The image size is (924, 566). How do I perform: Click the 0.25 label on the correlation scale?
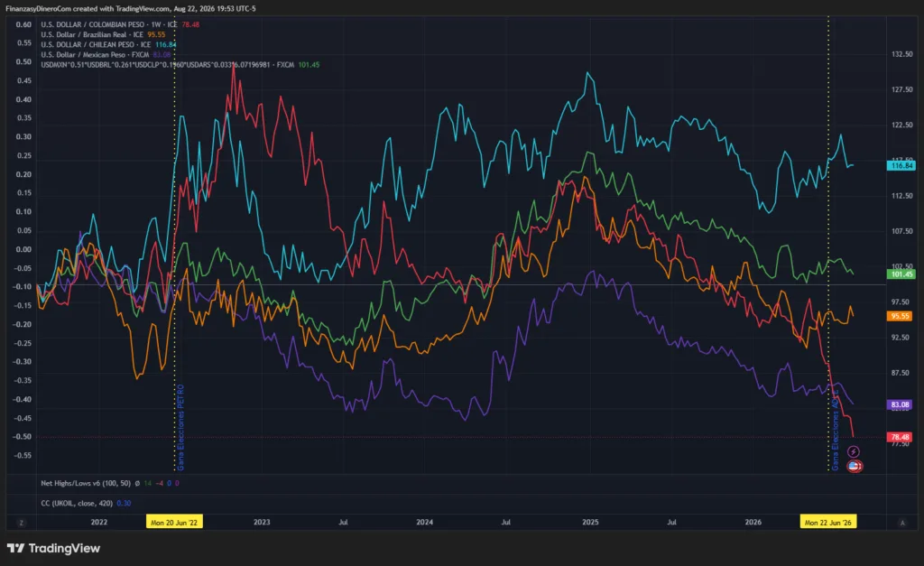(23, 155)
